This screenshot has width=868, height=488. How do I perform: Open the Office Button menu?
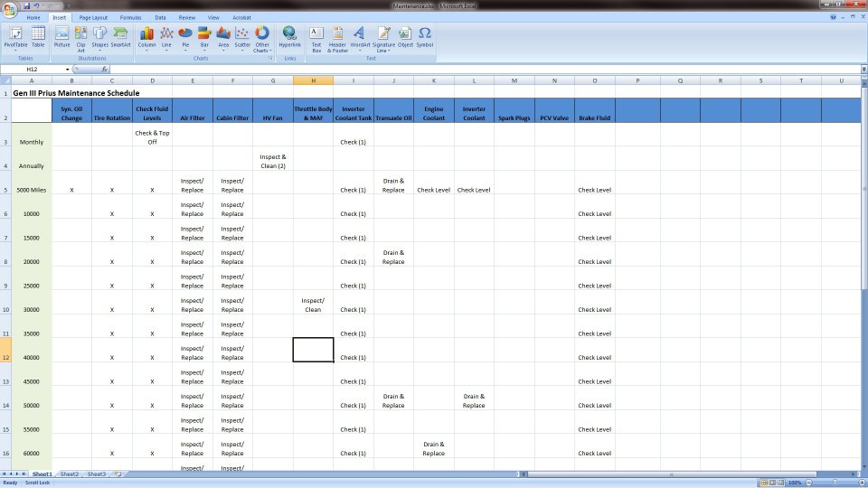(9, 9)
